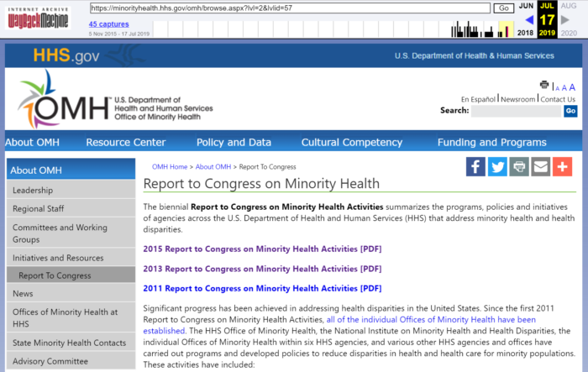Click the blue search Go button

coord(570,111)
